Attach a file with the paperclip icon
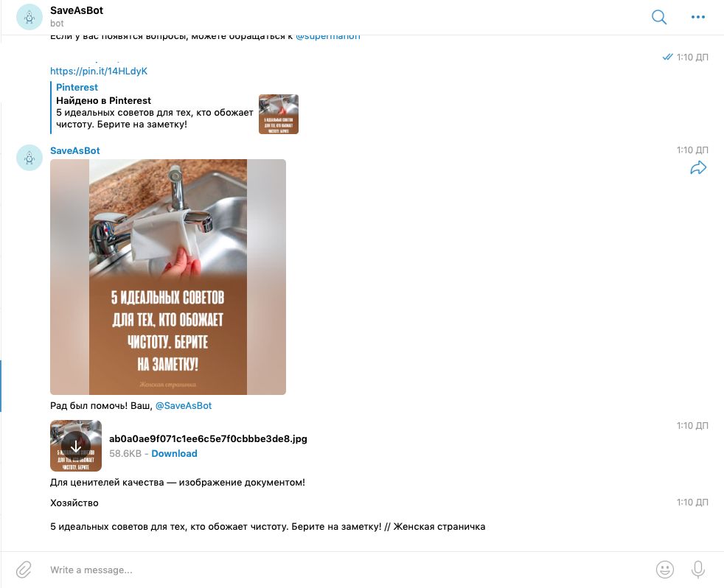Image resolution: width=724 pixels, height=588 pixels. click(x=24, y=570)
